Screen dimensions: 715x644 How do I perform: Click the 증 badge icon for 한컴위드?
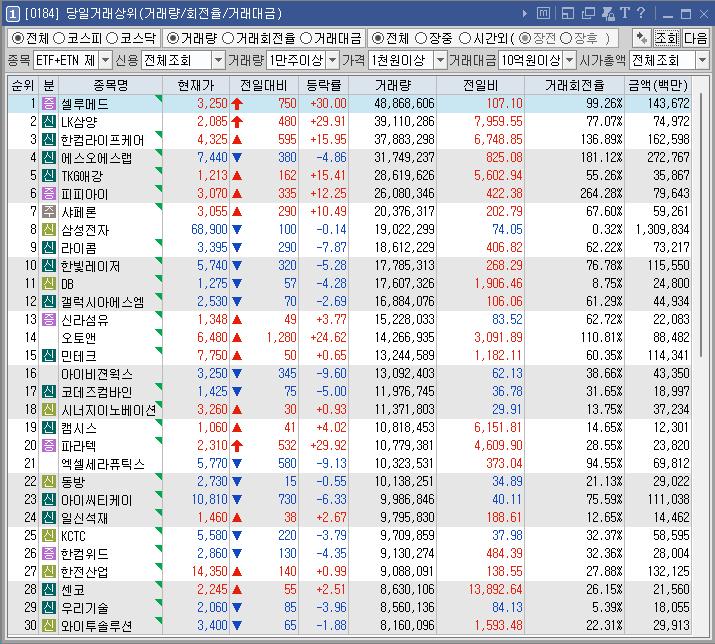click(49, 553)
